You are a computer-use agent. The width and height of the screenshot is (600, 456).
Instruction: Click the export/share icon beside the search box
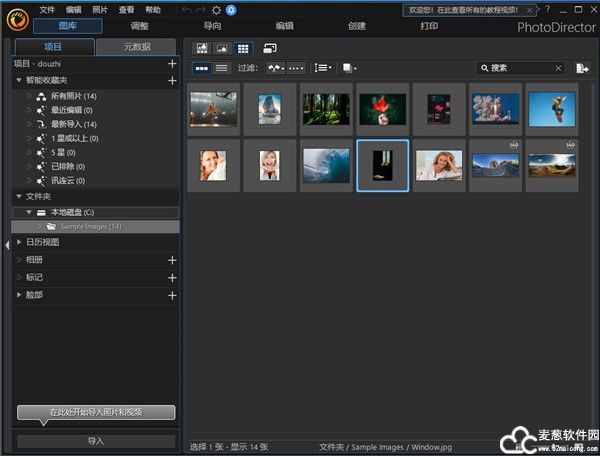[x=583, y=68]
